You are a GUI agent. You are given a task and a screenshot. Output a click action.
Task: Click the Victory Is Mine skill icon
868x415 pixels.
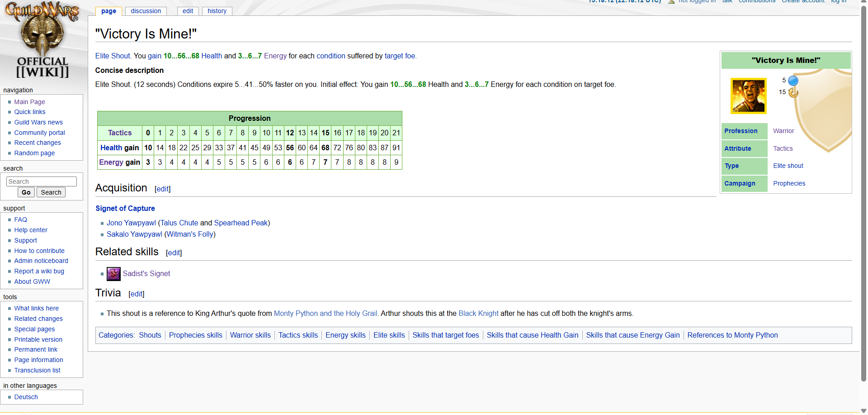pos(748,95)
